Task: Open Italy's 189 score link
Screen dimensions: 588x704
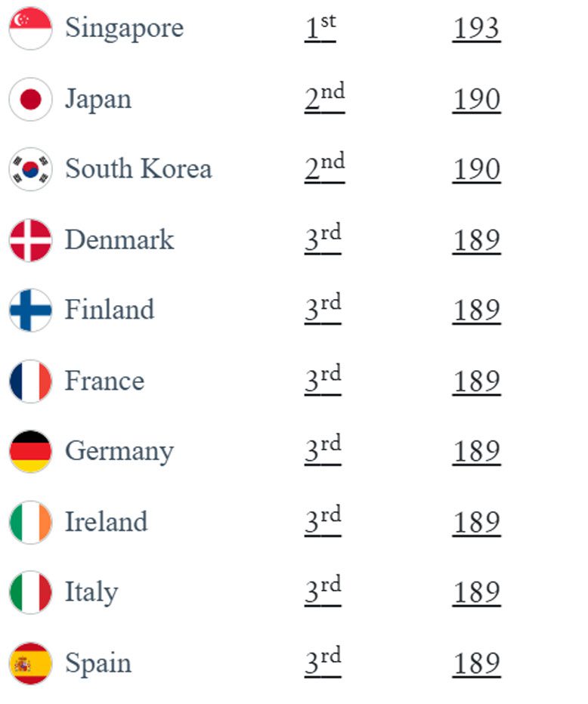Action: click(x=476, y=593)
